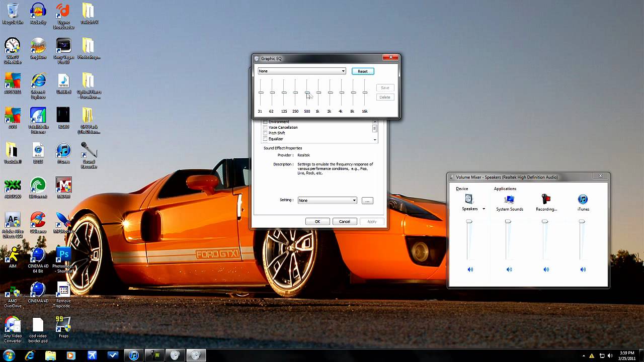This screenshot has height=362, width=644.
Task: Click the 31 Hz EQ slider handle
Action: (x=261, y=93)
